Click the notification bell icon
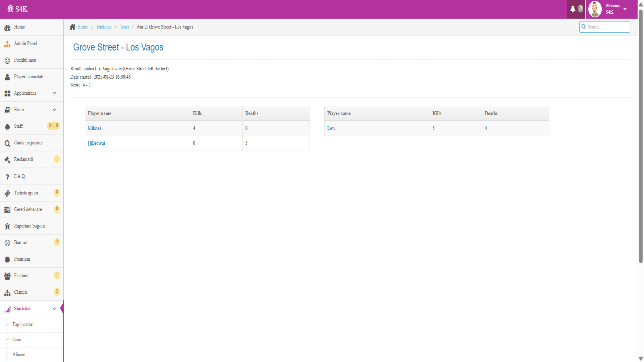The height and width of the screenshot is (362, 644). 573,9
